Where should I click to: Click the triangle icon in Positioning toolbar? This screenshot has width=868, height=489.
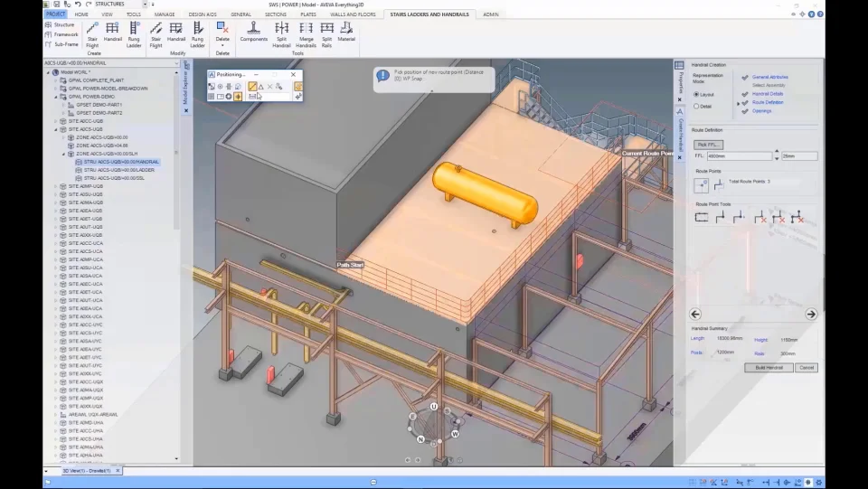coord(261,86)
